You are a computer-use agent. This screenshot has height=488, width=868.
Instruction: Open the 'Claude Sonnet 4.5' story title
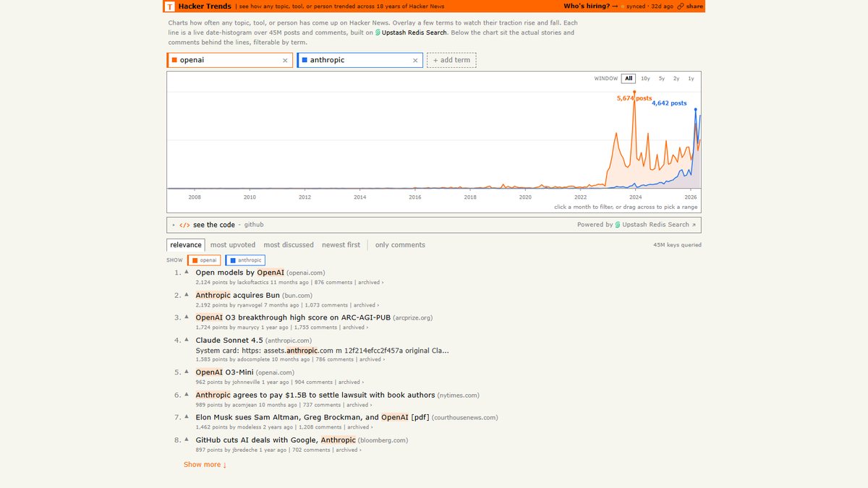(x=229, y=340)
